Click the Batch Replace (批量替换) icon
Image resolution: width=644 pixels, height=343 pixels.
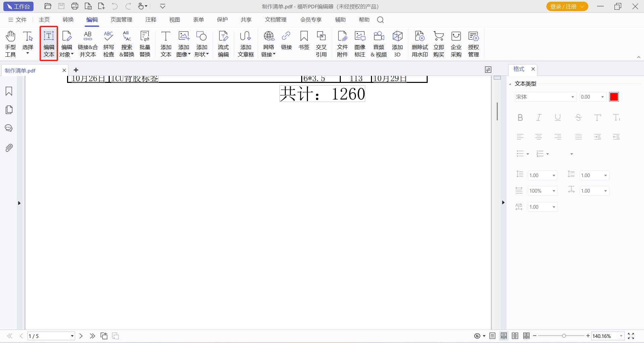(145, 44)
